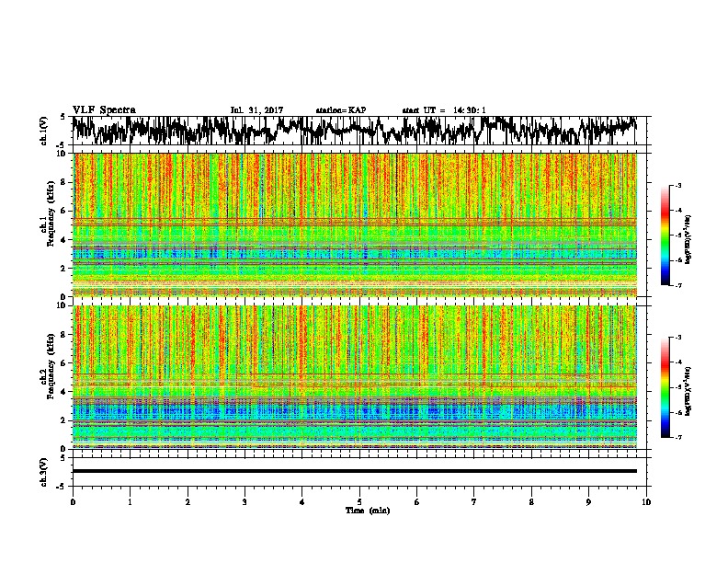
Task: Click the 8 kHz tick on ch.1 axis
Action: tap(64, 182)
